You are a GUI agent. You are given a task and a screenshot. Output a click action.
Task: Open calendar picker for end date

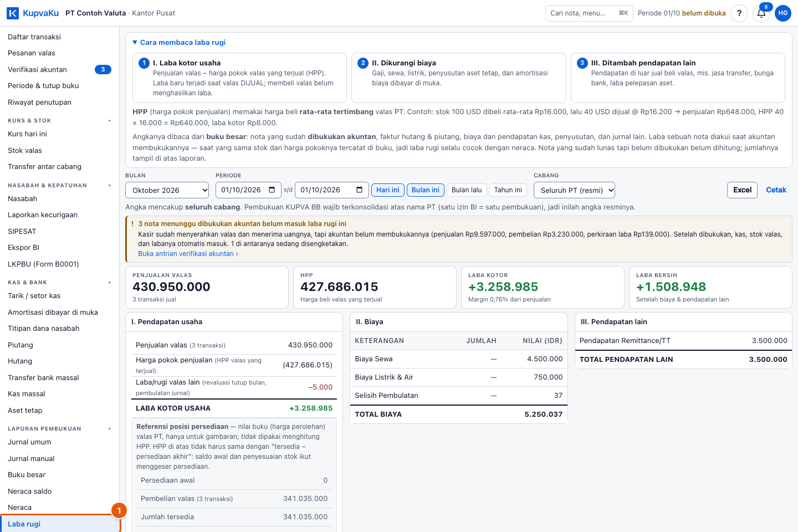359,190
